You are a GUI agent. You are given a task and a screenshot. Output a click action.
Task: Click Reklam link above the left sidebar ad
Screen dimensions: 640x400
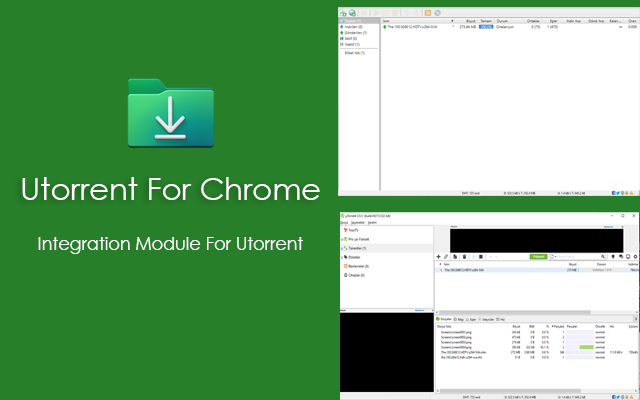tap(420, 311)
